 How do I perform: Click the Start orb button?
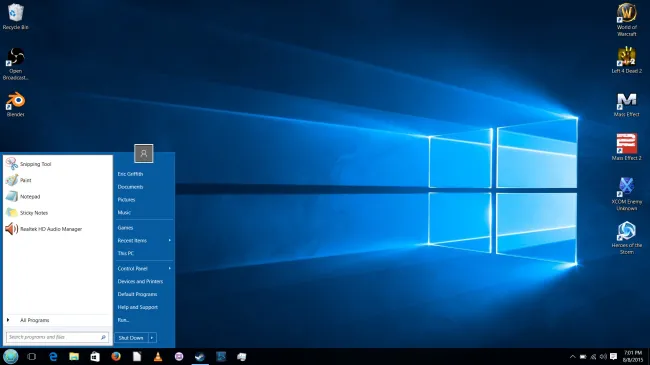click(10, 356)
